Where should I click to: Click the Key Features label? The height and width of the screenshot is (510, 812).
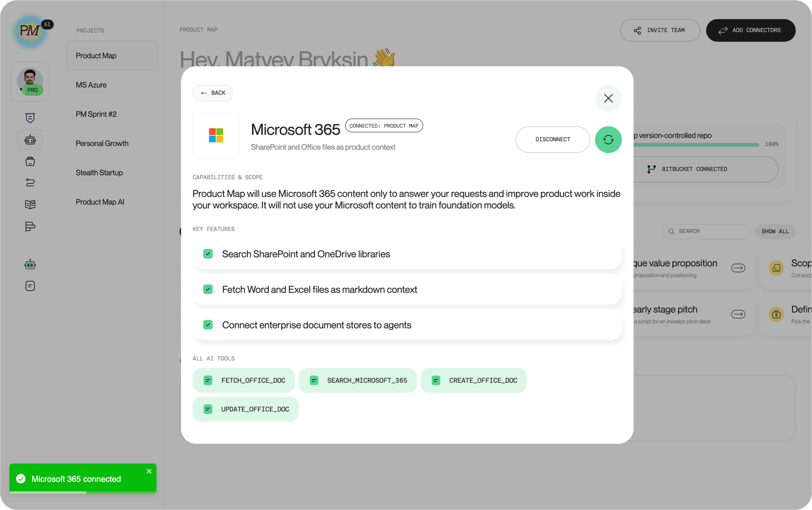pos(213,229)
